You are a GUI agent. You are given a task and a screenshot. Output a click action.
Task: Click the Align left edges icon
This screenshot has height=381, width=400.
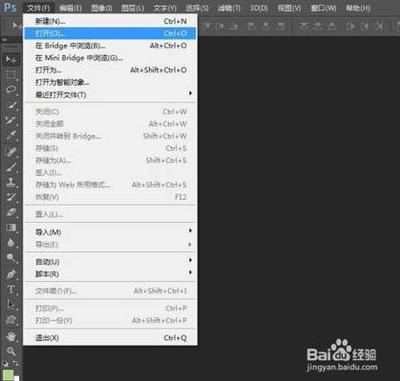pyautogui.click(x=252, y=26)
